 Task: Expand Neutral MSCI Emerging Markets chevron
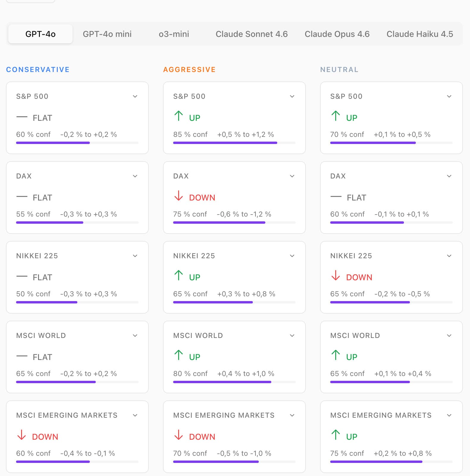[x=449, y=415]
